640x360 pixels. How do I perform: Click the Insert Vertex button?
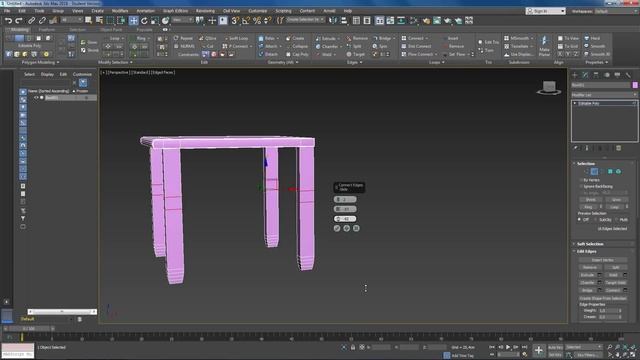coord(602,260)
